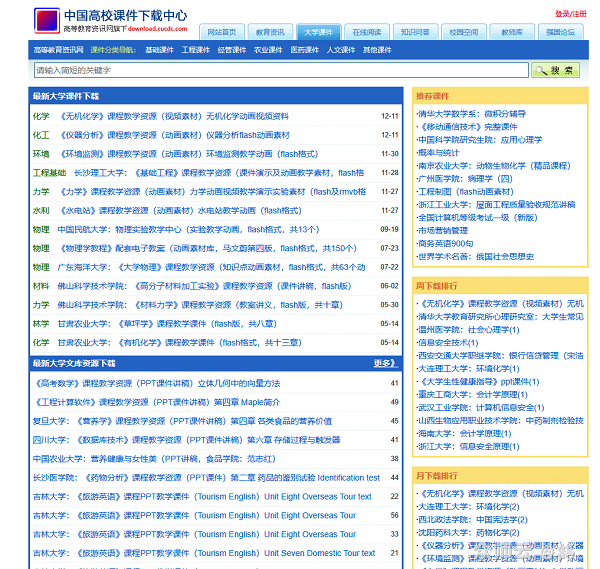Viewport: 600px width, 569px height.
Task: Open 高等教育资讯网 link in blue bar
Action: click(x=58, y=49)
